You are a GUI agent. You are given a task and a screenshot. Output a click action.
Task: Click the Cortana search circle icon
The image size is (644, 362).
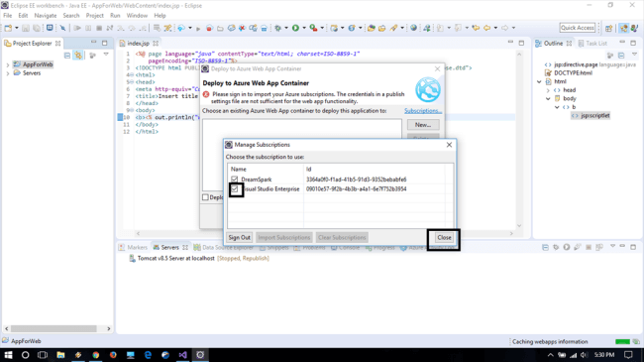point(25,355)
